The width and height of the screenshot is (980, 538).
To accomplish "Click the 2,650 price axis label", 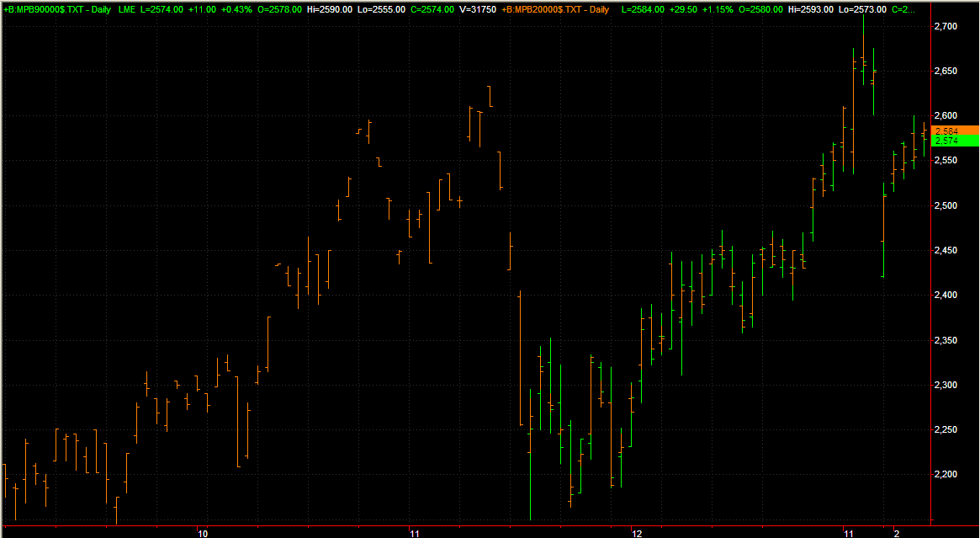I will pyautogui.click(x=946, y=72).
